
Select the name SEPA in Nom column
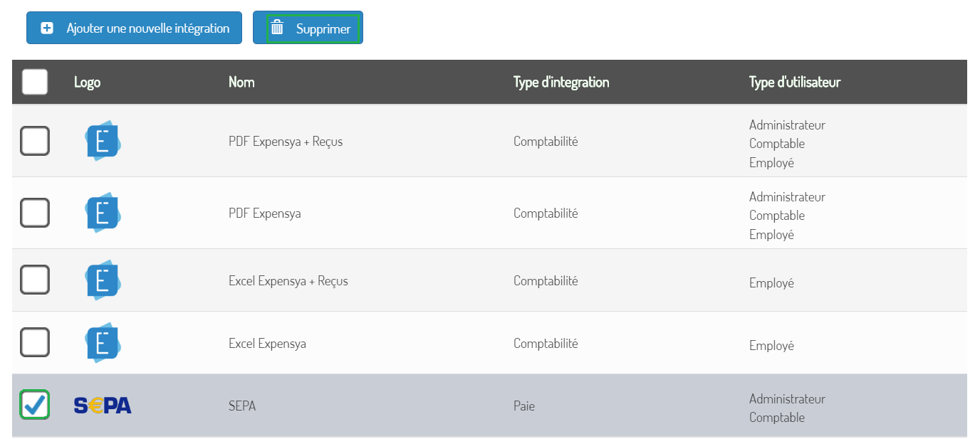click(x=242, y=406)
